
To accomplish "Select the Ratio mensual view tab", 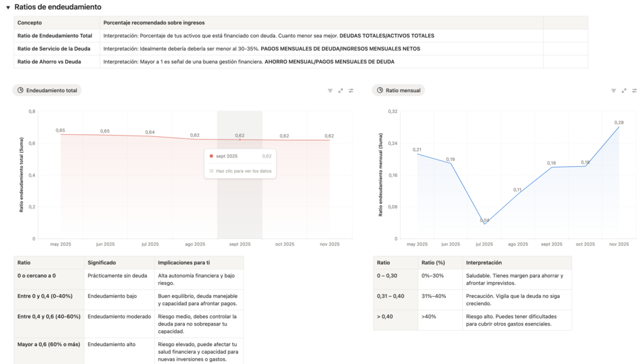I will [x=399, y=91].
